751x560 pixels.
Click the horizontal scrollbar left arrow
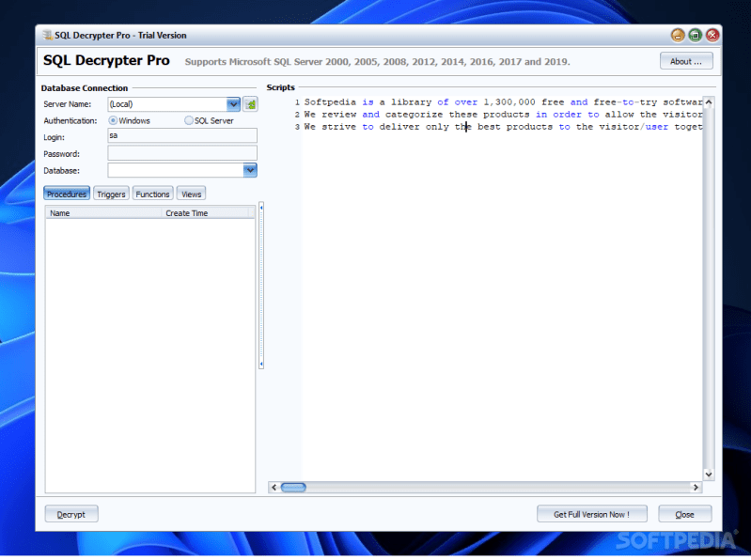coord(274,488)
